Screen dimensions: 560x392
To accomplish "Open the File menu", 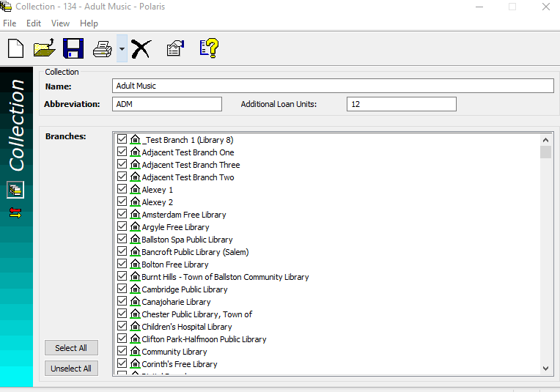I will coord(10,23).
